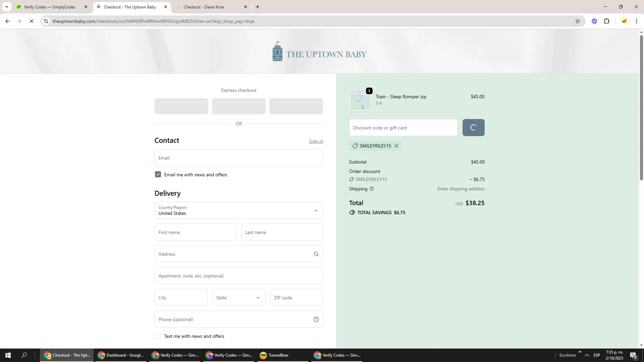Click the Escritorio desktop toolbar label

pyautogui.click(x=568, y=355)
